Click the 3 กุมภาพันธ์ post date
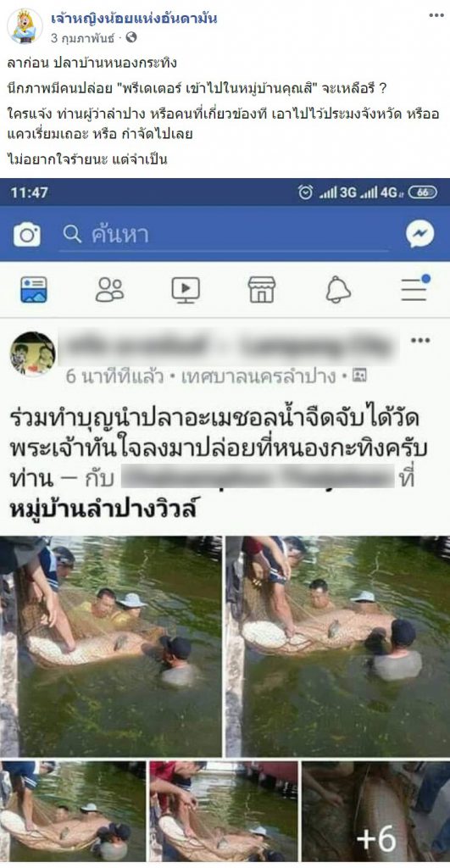 coord(82,38)
